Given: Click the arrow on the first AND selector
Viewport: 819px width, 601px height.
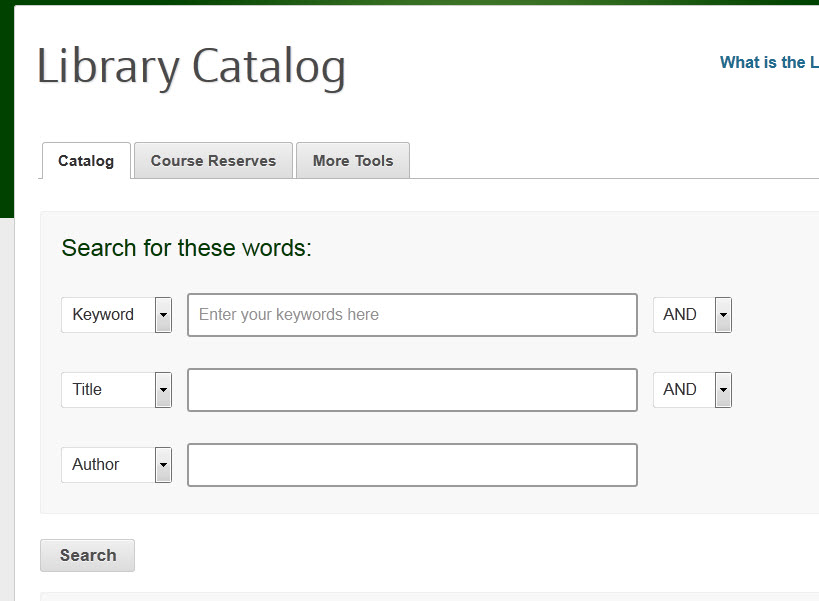Looking at the screenshot, I should 723,314.
